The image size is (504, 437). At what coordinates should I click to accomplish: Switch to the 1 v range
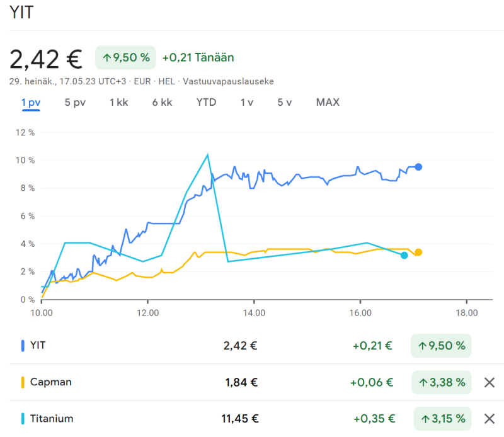(x=246, y=103)
